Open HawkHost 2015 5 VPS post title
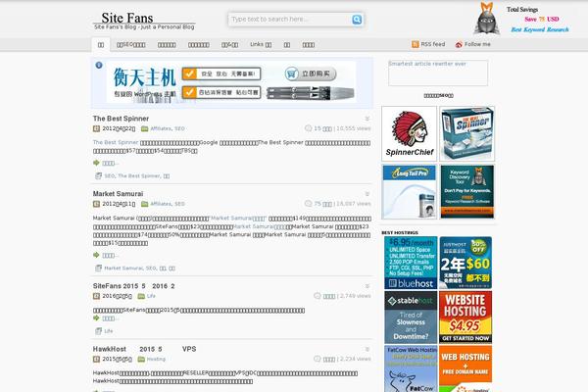588x392 pixels. (144, 349)
